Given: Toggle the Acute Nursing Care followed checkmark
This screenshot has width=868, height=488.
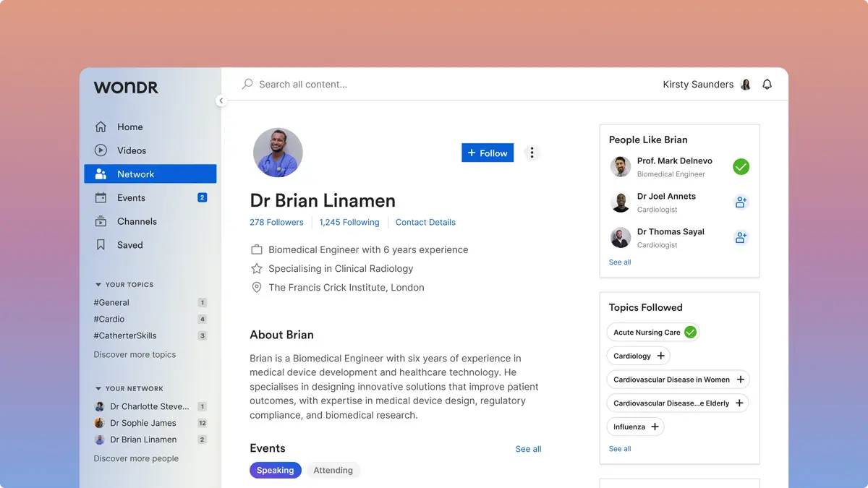Looking at the screenshot, I should (x=690, y=333).
